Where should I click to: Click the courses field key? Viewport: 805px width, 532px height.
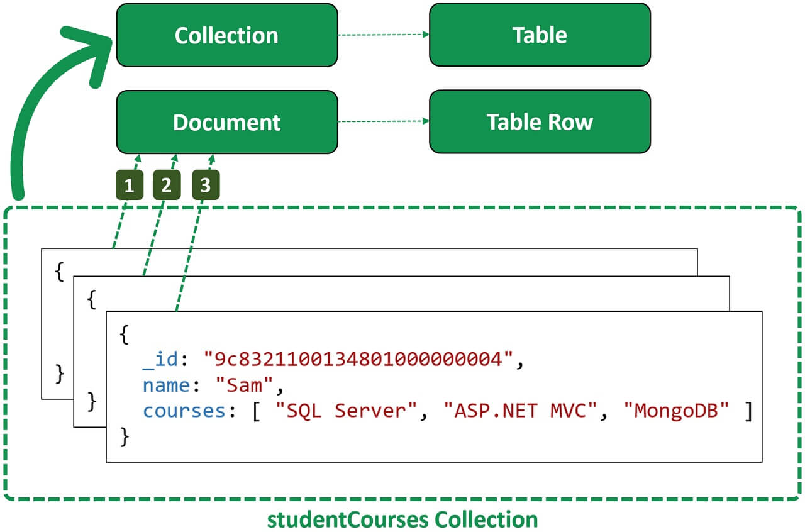pos(184,411)
